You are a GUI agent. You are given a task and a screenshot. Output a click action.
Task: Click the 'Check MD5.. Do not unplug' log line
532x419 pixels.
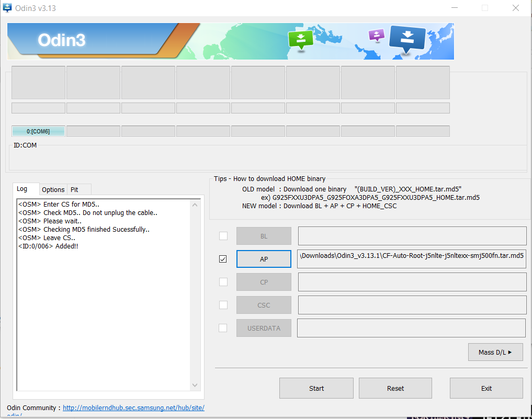(x=88, y=213)
